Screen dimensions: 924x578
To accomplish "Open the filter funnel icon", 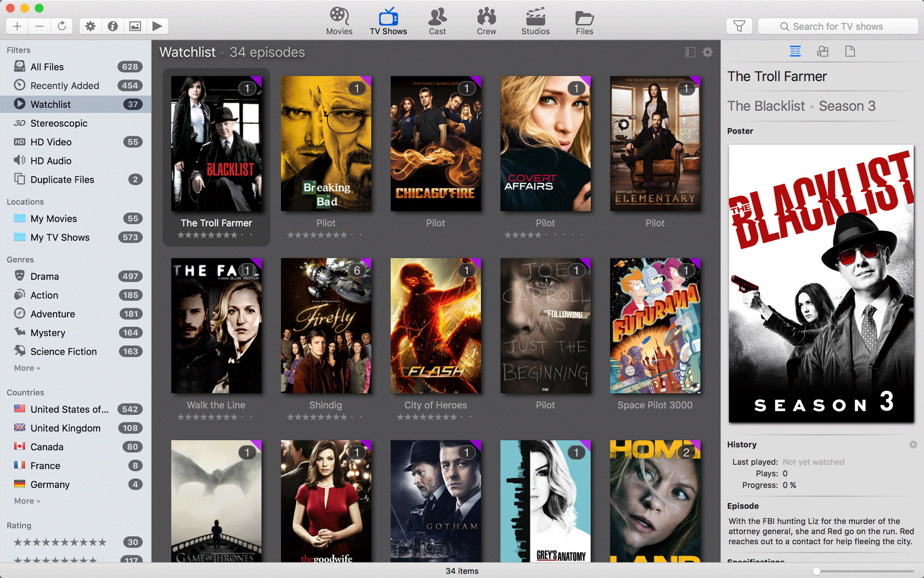I will 739,26.
